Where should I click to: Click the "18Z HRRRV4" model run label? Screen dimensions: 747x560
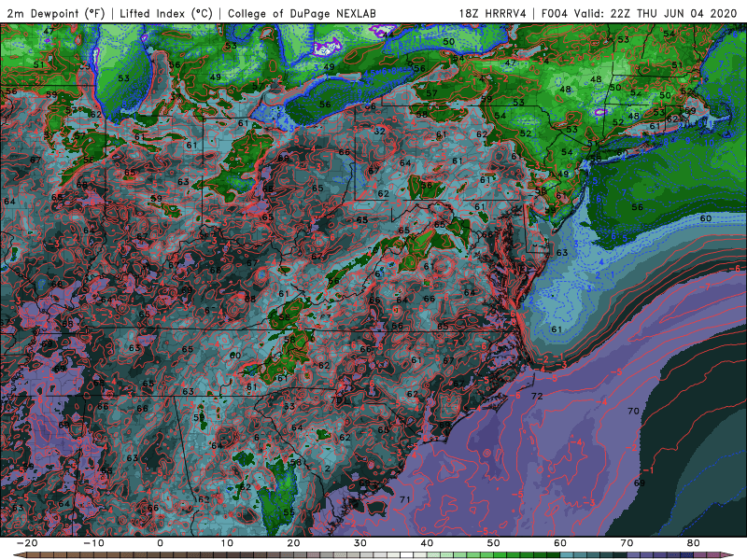(493, 13)
